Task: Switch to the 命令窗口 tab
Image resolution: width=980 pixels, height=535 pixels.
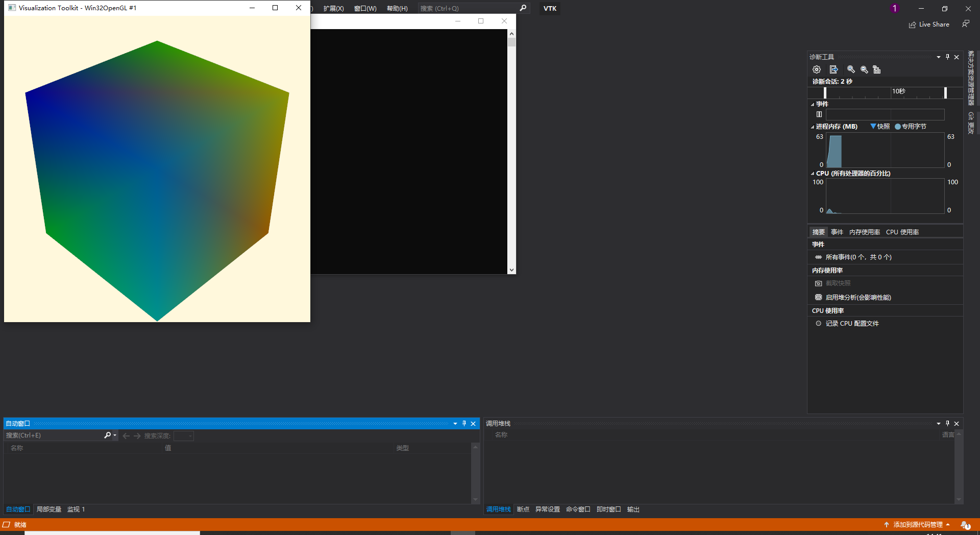Action: 578,509
